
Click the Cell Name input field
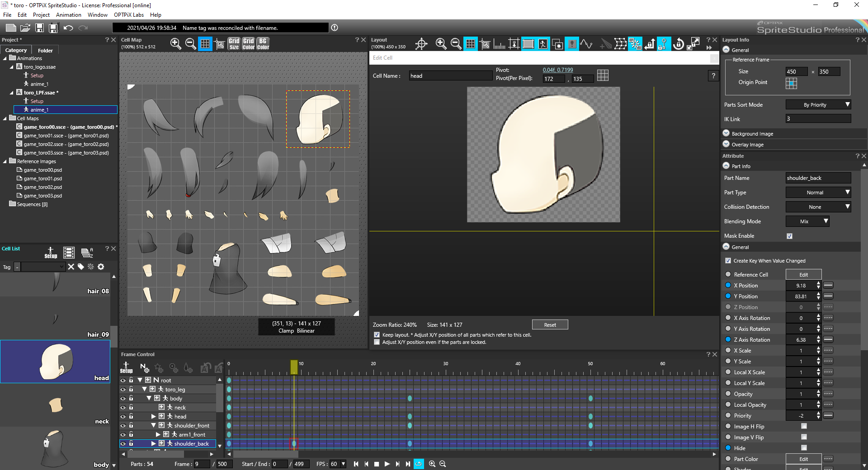[450, 76]
